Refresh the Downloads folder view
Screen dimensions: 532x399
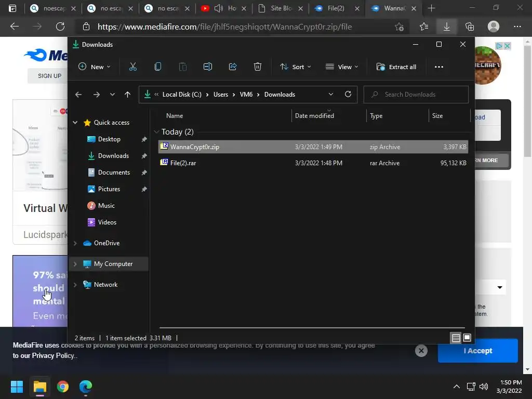pos(348,95)
